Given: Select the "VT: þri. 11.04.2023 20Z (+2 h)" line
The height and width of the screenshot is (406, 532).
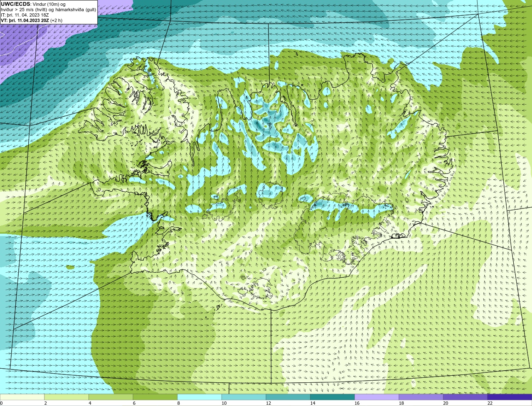Looking at the screenshot, I should click(32, 20).
